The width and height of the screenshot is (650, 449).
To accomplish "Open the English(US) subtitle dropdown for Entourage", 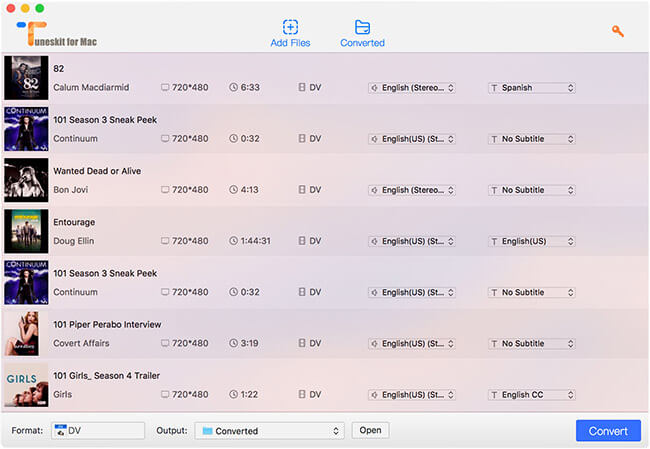I will click(x=531, y=241).
